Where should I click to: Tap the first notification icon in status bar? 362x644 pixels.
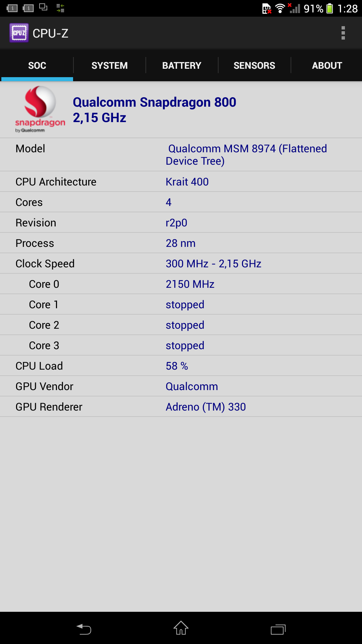(x=12, y=8)
